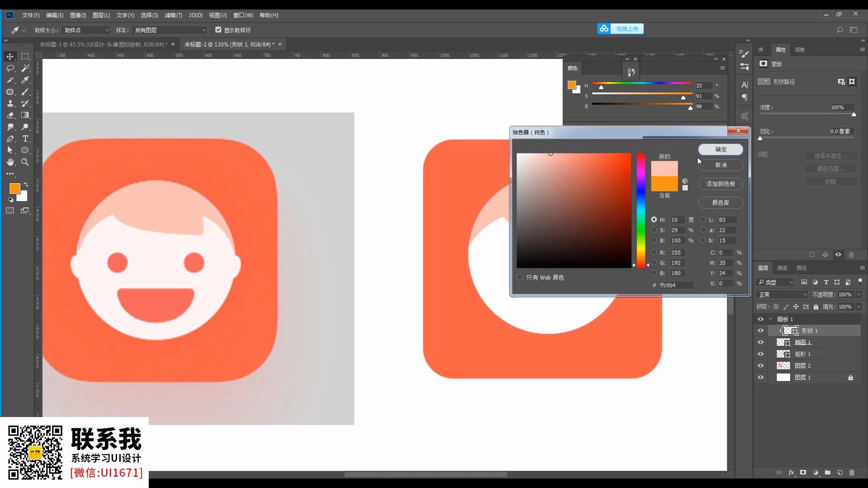
Task: Switch to the 通道 tab
Action: click(x=782, y=268)
